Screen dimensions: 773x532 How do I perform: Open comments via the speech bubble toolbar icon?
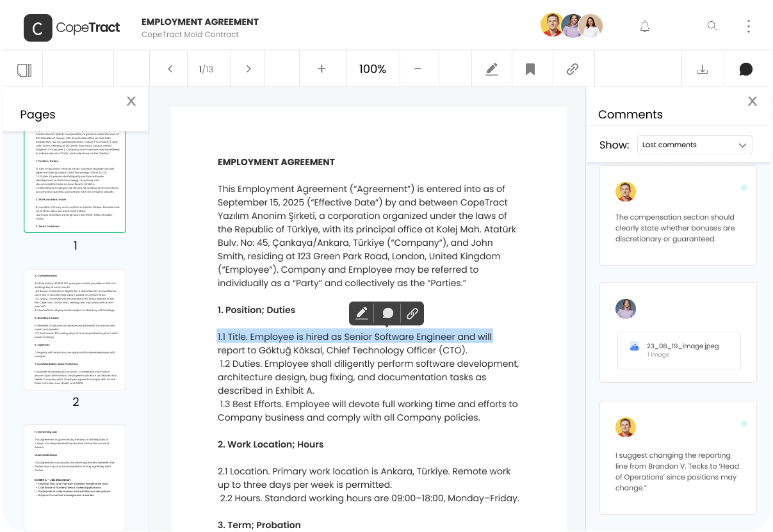[745, 69]
